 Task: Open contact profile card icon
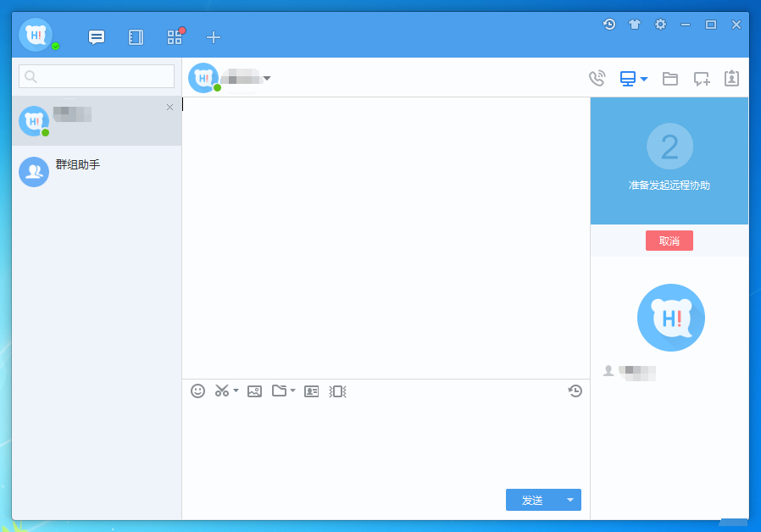click(732, 78)
